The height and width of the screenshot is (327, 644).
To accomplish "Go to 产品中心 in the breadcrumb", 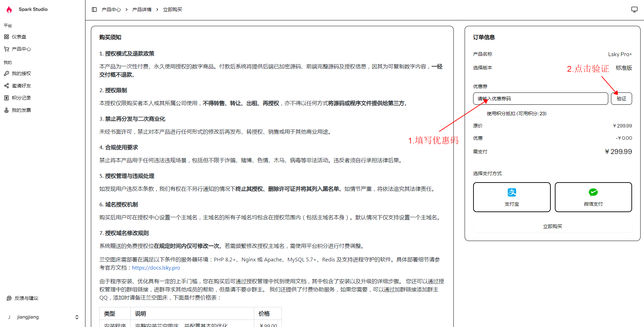I will pyautogui.click(x=111, y=10).
